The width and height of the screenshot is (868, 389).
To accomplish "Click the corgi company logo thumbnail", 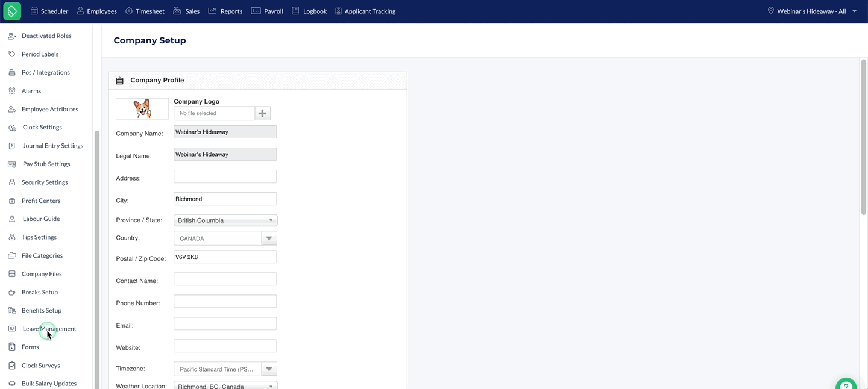I will pyautogui.click(x=142, y=109).
